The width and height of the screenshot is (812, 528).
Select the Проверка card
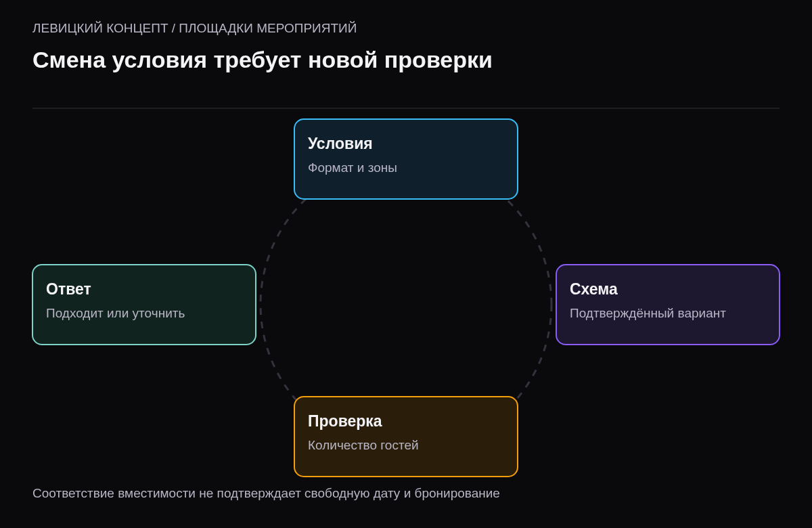pos(406,437)
